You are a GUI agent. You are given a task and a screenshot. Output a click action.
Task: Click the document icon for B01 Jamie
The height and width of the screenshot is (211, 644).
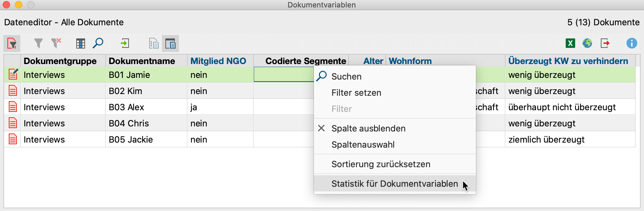pos(13,74)
